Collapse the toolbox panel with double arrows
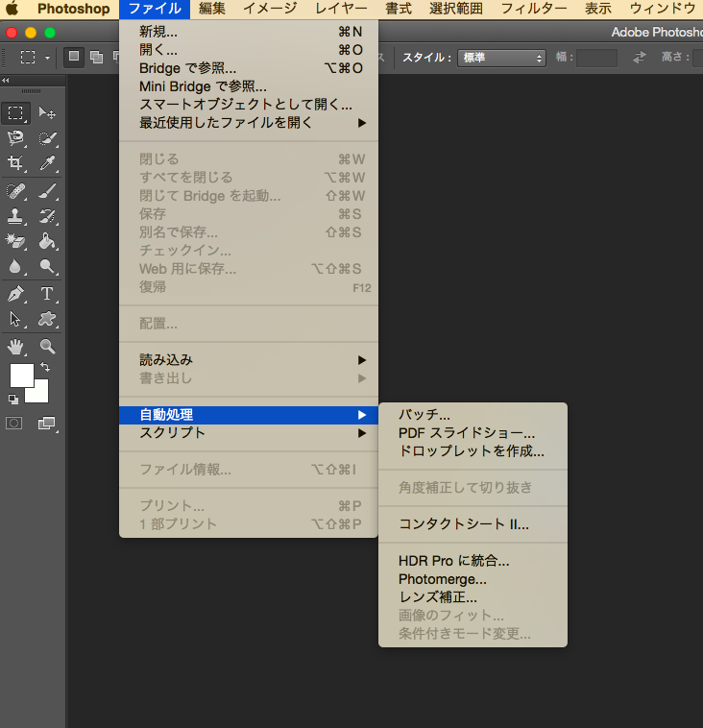703x728 pixels. pos(6,81)
